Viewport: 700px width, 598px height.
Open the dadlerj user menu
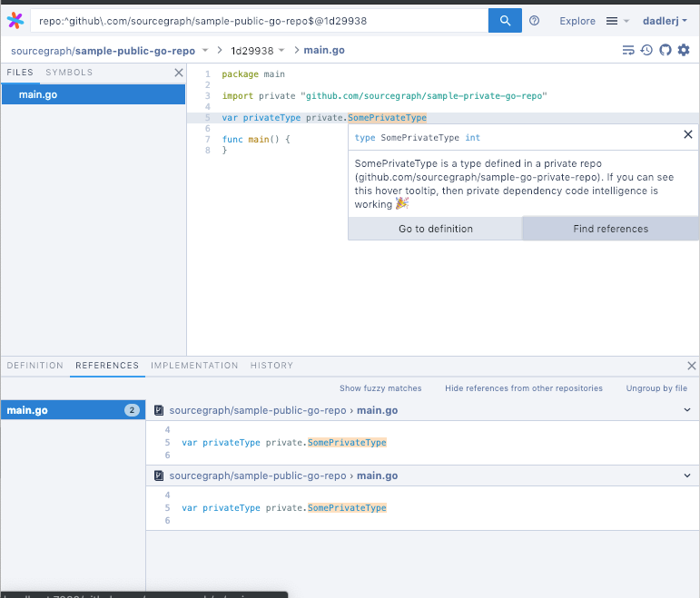pyautogui.click(x=665, y=21)
